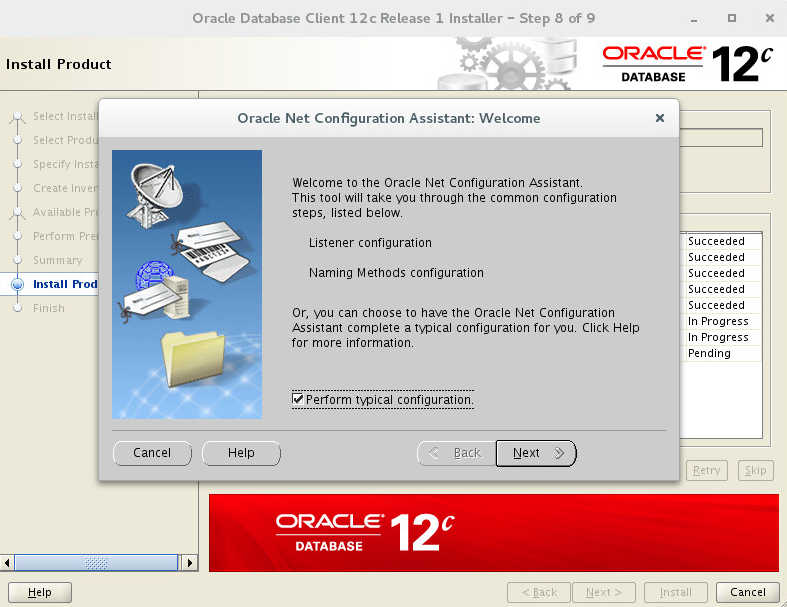The width and height of the screenshot is (787, 607).
Task: Click the second In Progress status
Action: (718, 337)
